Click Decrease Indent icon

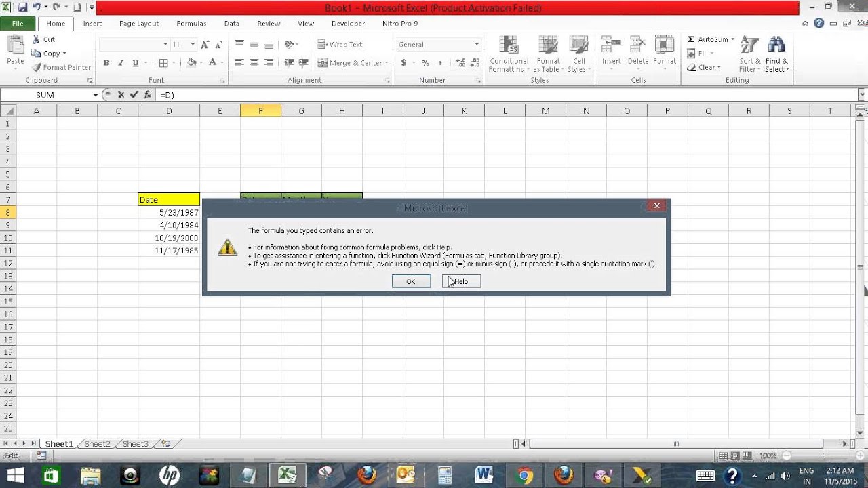pyautogui.click(x=290, y=63)
